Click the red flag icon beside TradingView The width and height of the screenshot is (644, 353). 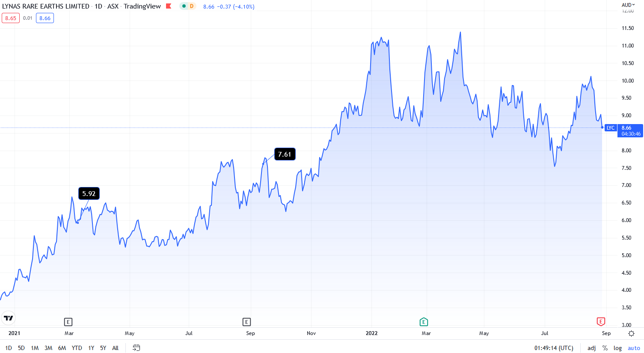click(169, 6)
